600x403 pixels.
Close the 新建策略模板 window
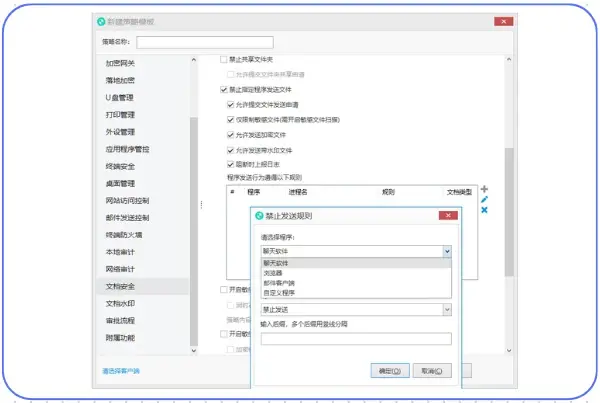(x=504, y=21)
